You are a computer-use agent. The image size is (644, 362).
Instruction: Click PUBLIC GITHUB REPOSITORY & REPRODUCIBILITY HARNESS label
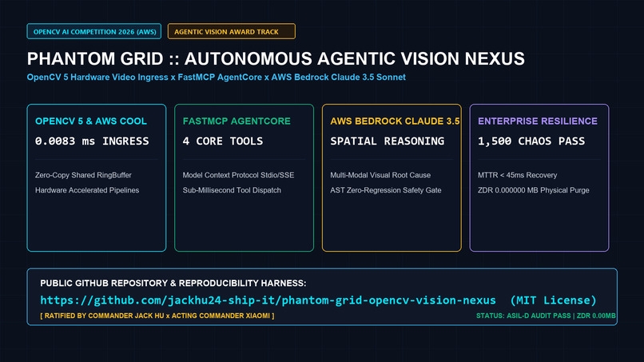pyautogui.click(x=173, y=283)
